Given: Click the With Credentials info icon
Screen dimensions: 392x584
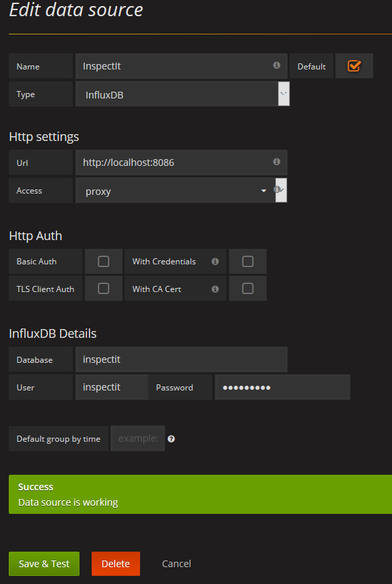Looking at the screenshot, I should (215, 262).
